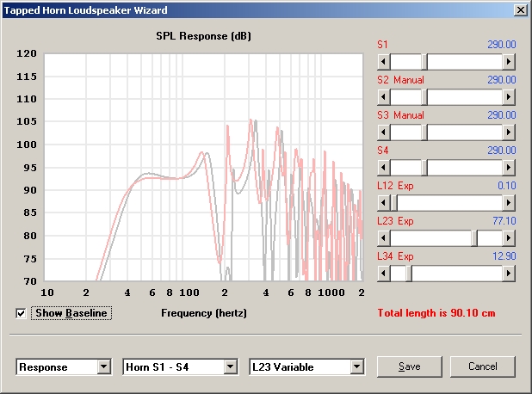Open the Horn S1 - S4 dropdown
Viewport: 532px width, 394px height.
(x=231, y=366)
